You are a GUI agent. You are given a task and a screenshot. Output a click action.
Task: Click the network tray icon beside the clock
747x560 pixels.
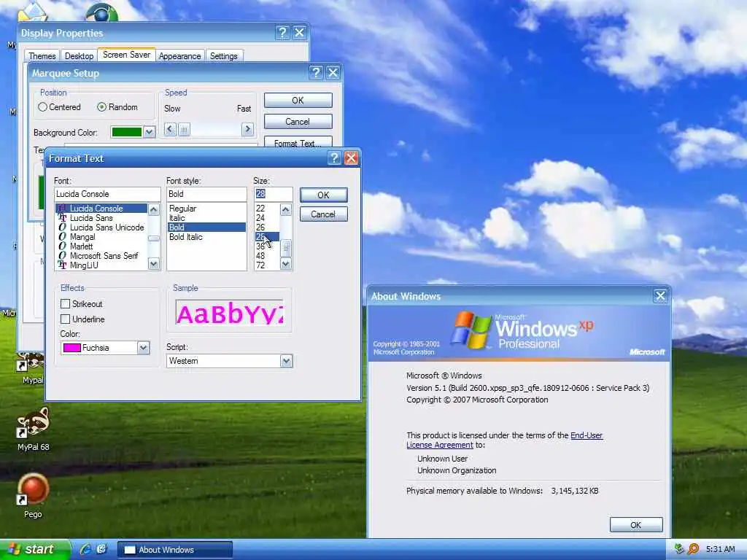click(679, 549)
